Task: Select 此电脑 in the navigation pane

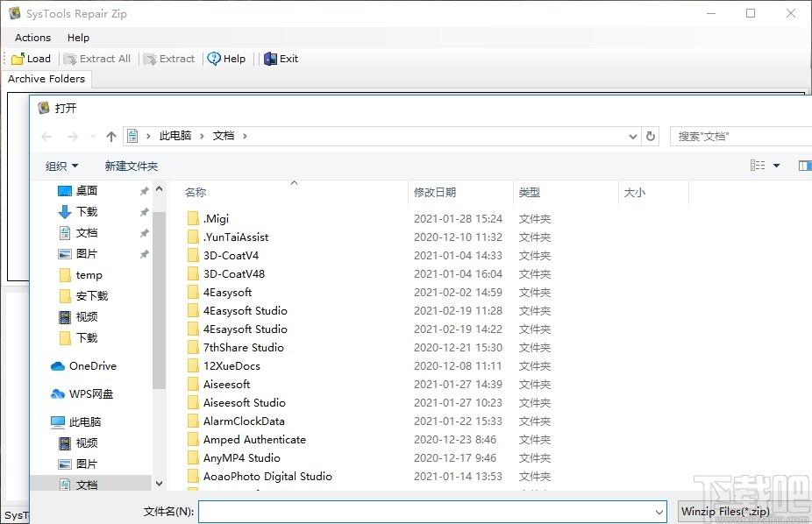Action: (x=85, y=422)
